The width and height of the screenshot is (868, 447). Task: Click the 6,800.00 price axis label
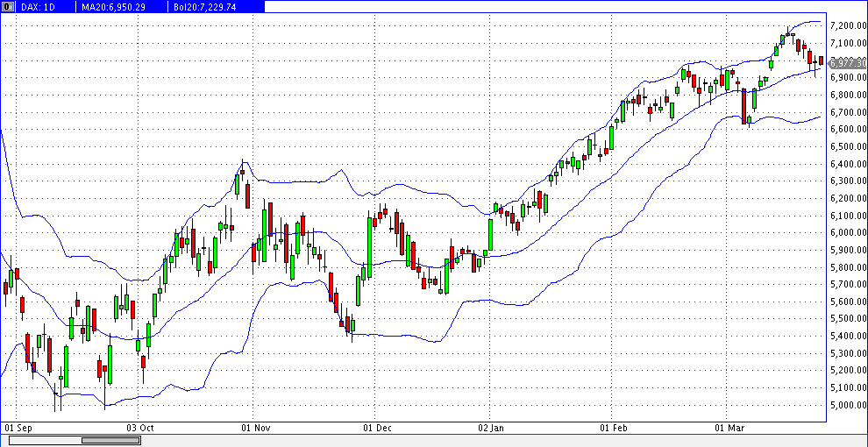(x=848, y=96)
